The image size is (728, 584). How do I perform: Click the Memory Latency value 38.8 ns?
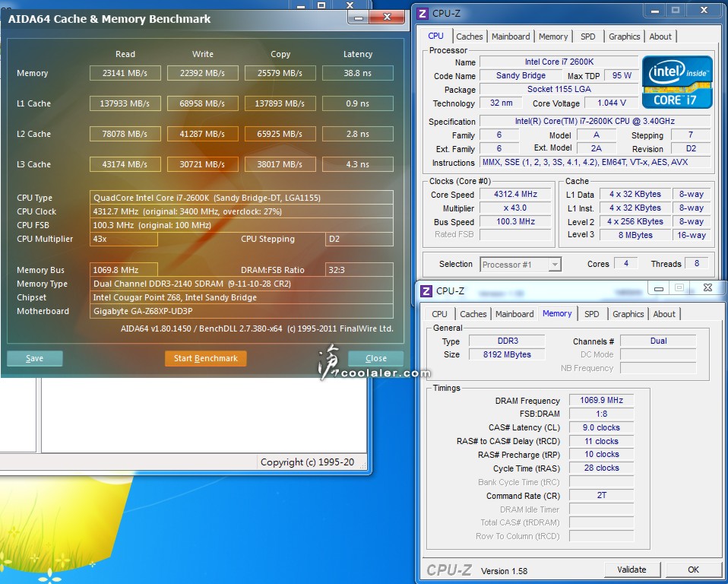358,73
